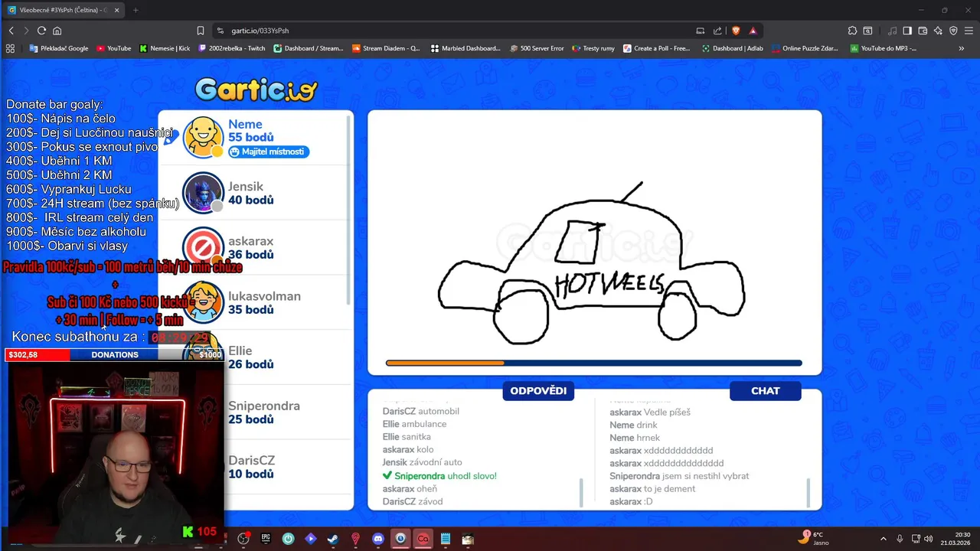Image resolution: width=980 pixels, height=551 pixels.
Task: Switch to the ODPOVĚDI tab
Action: pos(538,391)
